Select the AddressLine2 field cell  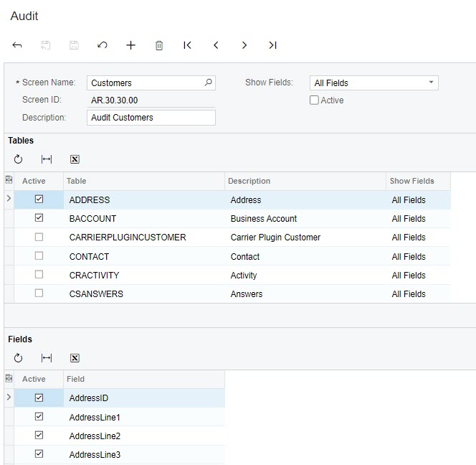pyautogui.click(x=144, y=436)
